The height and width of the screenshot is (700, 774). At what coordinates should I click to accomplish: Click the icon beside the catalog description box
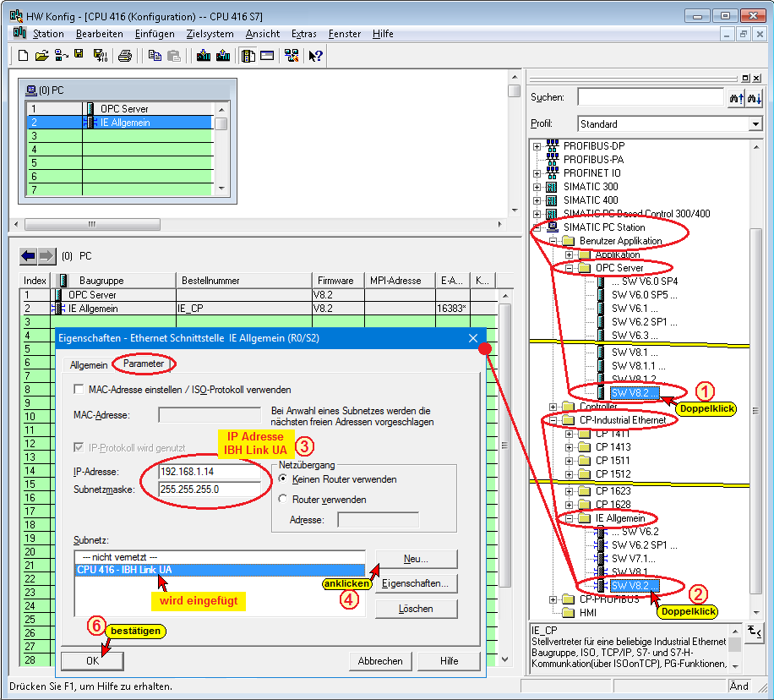[754, 632]
